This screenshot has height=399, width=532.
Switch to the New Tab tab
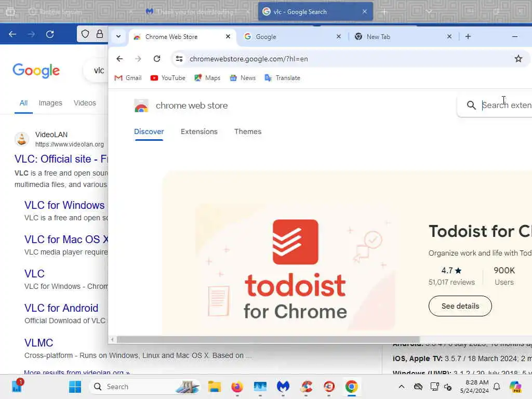click(x=403, y=37)
